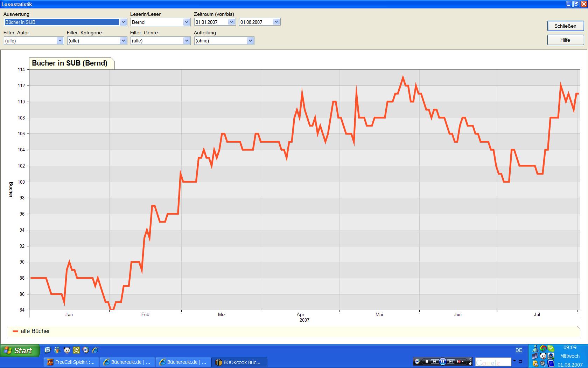Open the Auswertung dropdown showing Bücher in SUB

pyautogui.click(x=123, y=22)
